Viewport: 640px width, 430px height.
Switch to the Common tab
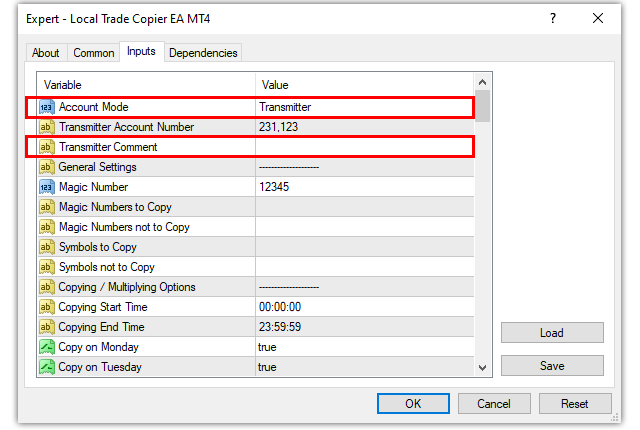pos(94,53)
